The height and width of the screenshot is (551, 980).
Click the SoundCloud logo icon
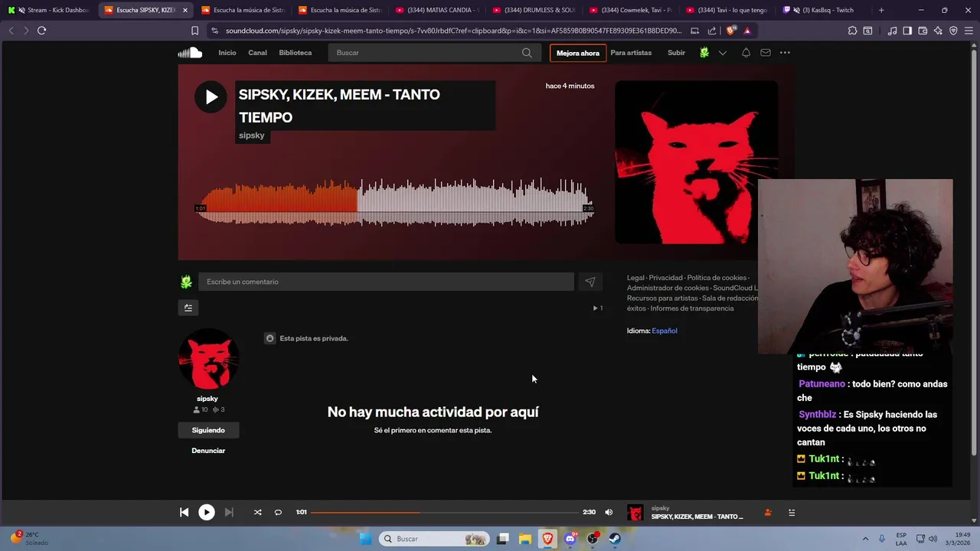(x=190, y=53)
